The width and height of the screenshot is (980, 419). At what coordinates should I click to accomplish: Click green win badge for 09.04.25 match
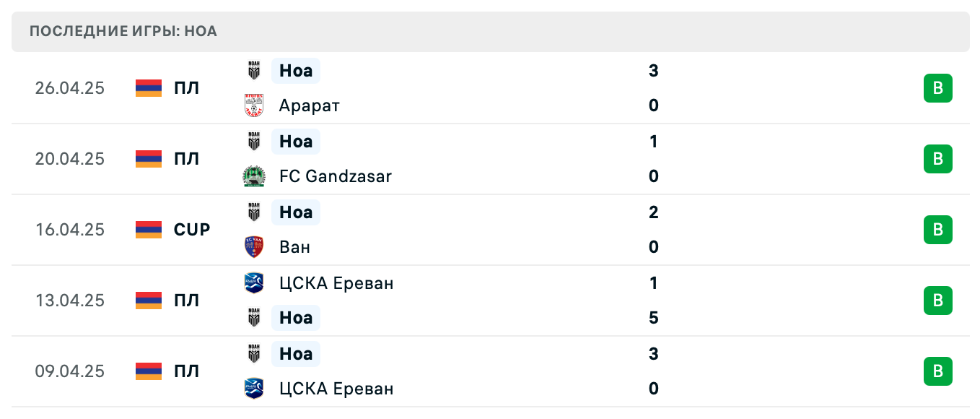[937, 371]
